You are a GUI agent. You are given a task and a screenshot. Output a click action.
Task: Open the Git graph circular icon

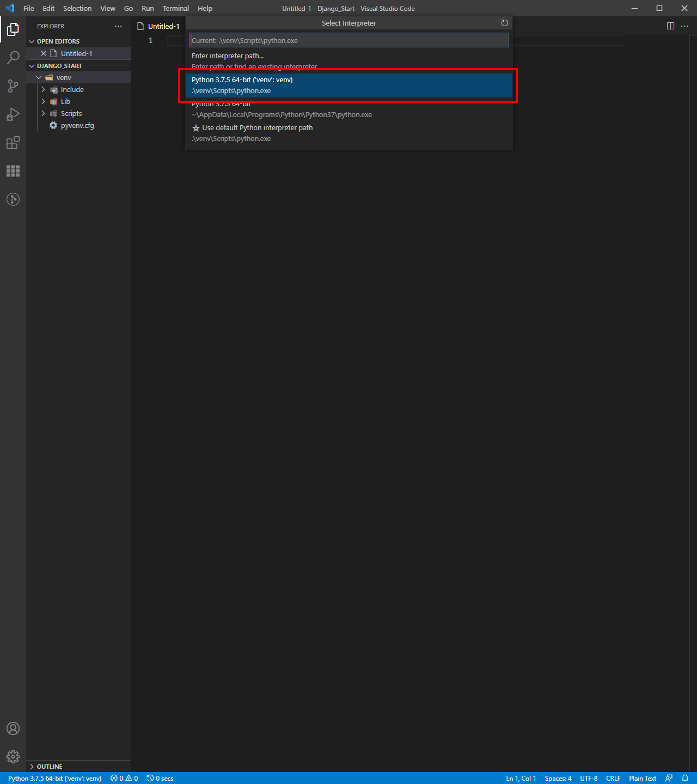[13, 199]
